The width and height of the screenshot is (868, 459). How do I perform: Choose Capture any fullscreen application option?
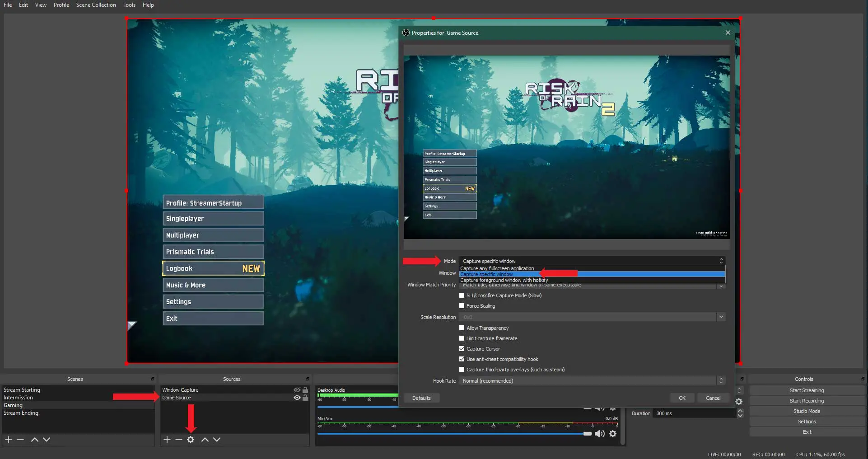pos(592,268)
